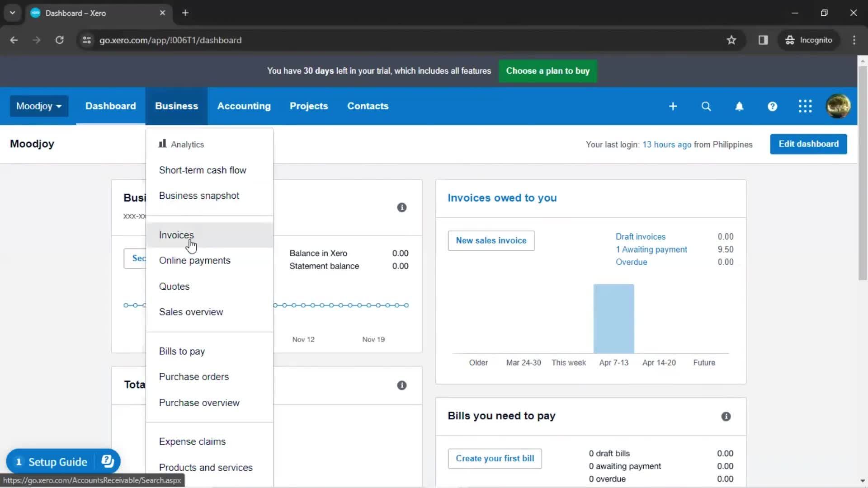Screen dimensions: 868x488
Task: Open Sales overview
Action: tap(209, 312)
